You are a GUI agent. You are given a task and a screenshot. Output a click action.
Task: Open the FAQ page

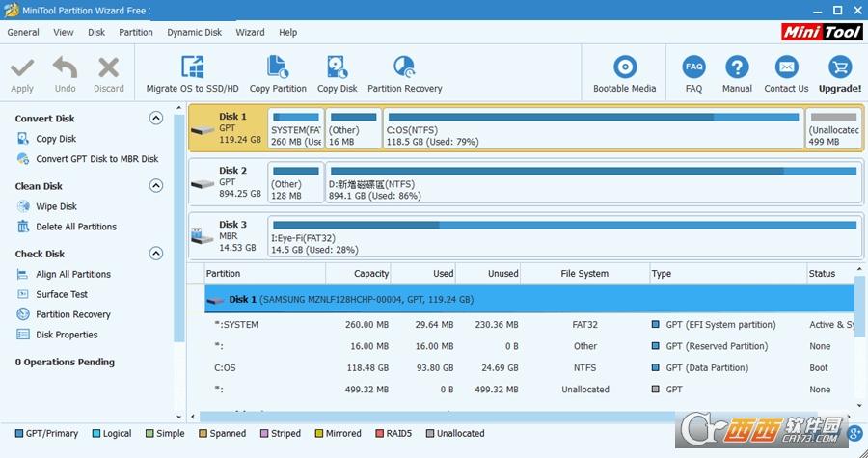(693, 73)
